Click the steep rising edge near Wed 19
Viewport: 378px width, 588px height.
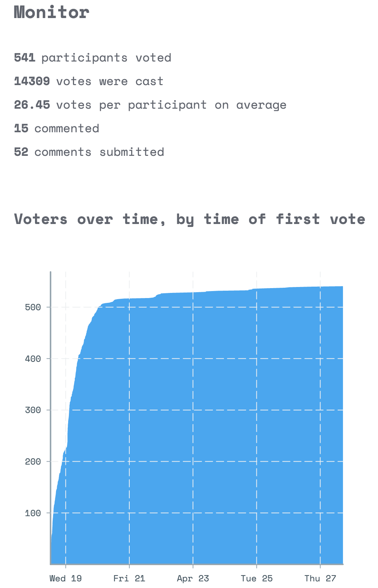(69, 424)
